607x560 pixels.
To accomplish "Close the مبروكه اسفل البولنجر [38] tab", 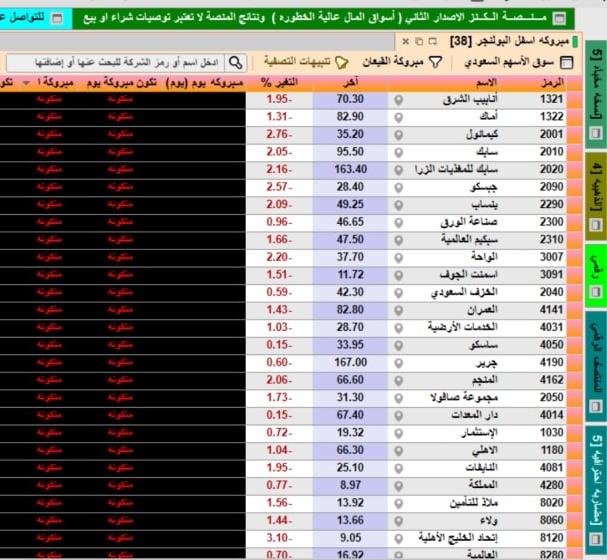I will (406, 41).
